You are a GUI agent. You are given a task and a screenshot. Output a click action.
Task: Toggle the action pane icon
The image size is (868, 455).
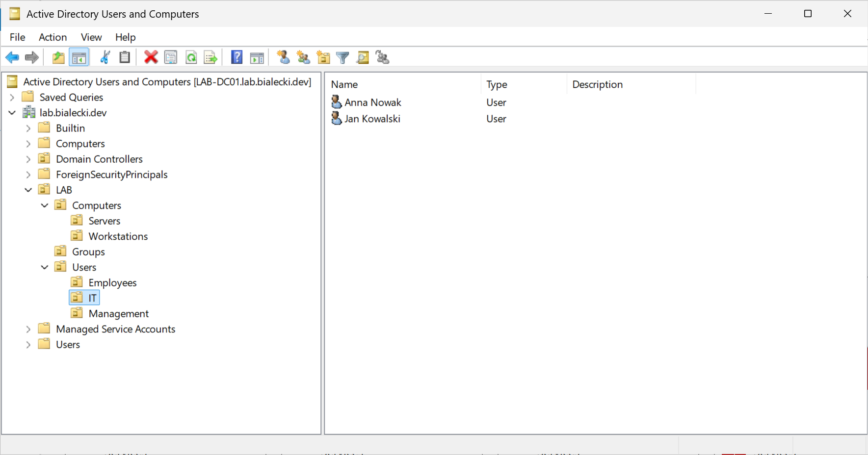coord(257,57)
